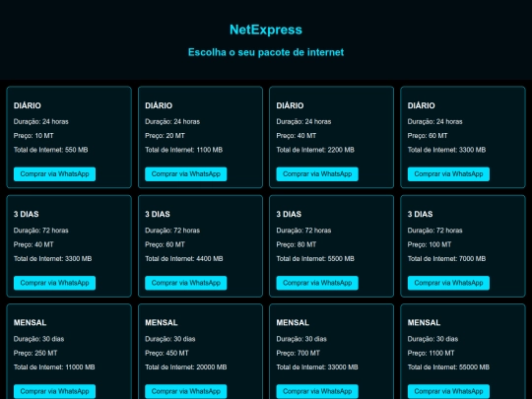Click the DIÁRIO title of the 550 MB card

[x=28, y=105]
